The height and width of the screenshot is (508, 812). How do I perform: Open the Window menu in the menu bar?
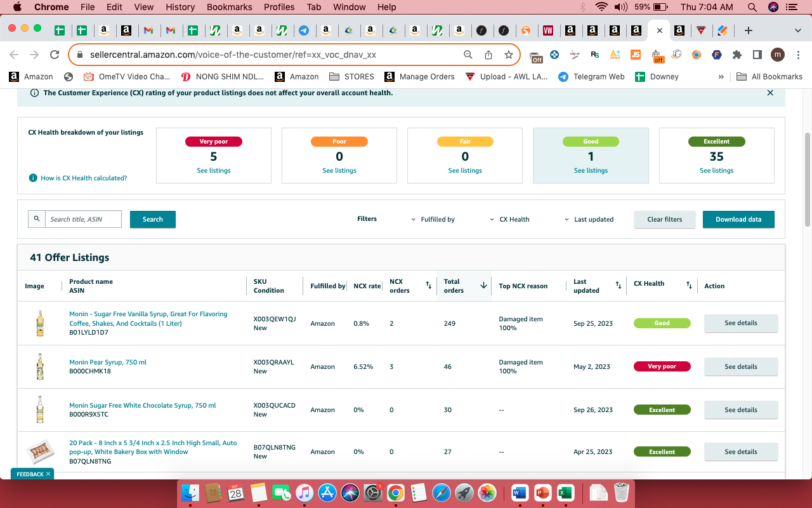click(349, 7)
